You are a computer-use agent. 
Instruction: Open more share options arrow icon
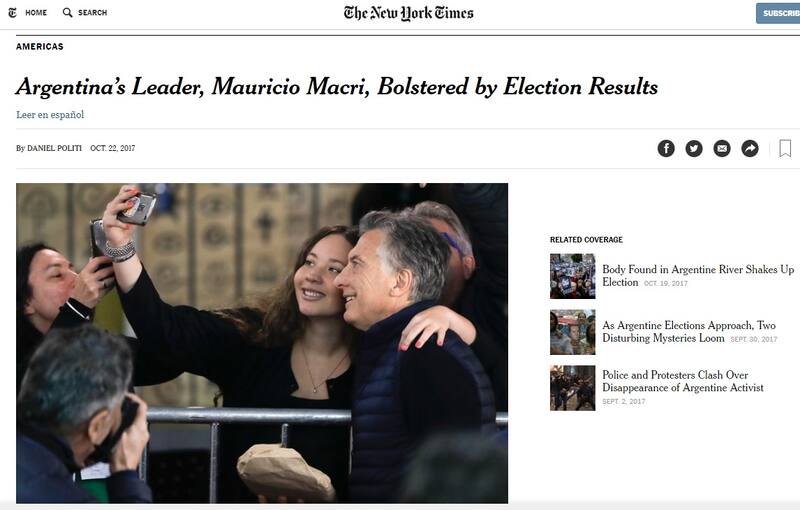point(750,148)
